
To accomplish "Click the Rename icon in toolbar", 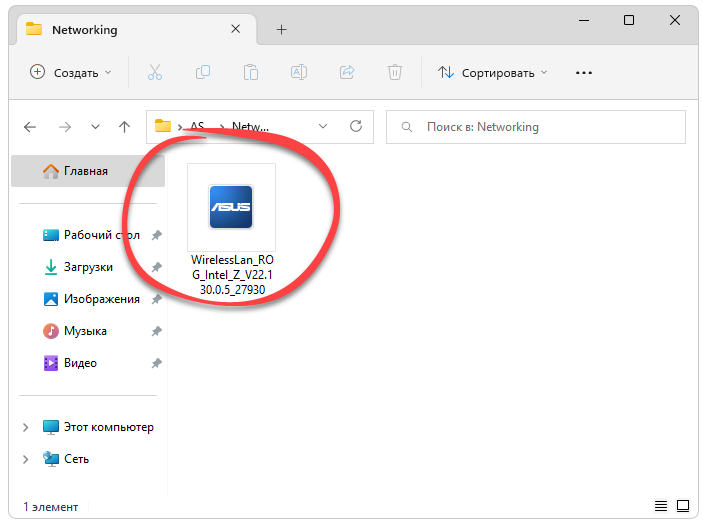I will [x=299, y=72].
